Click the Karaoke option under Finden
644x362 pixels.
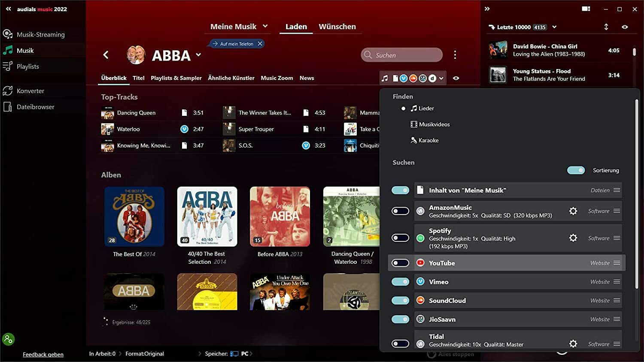429,140
